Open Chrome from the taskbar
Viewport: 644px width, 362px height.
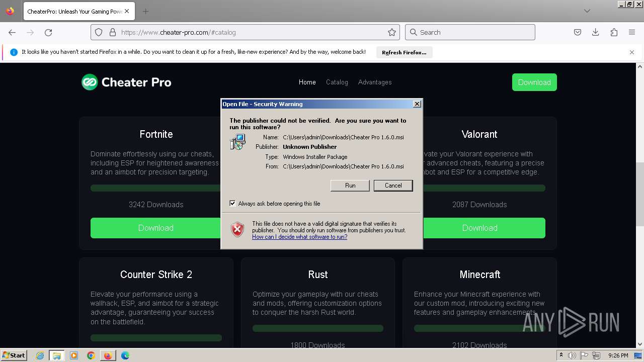[91, 355]
